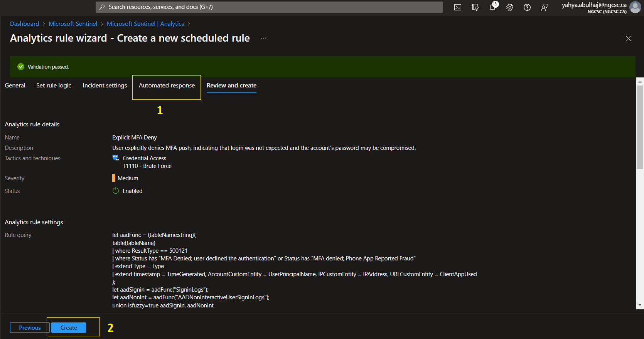This screenshot has width=644, height=339.
Task: Open the Microsoft Sentinel | Analytics breadcrumb
Action: [145, 24]
